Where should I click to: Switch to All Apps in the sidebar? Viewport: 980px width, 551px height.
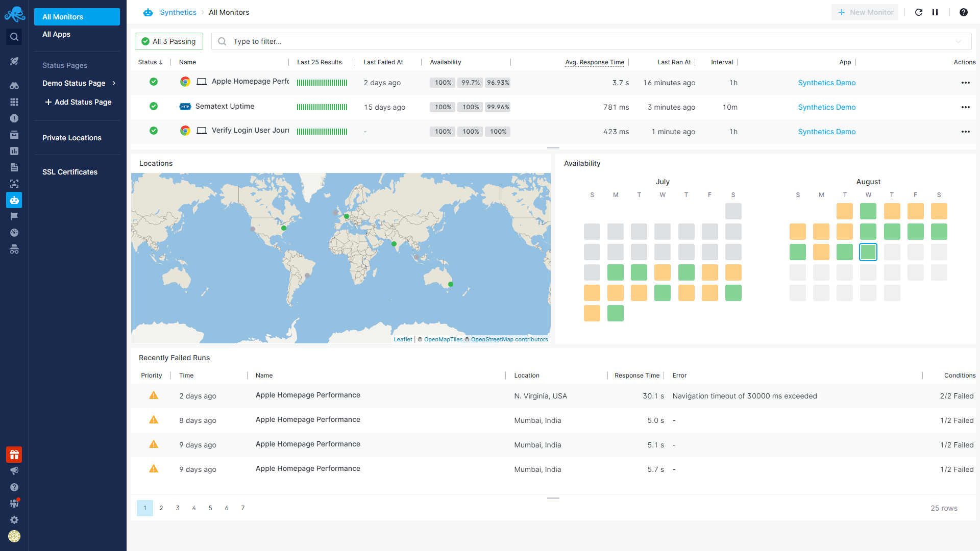(56, 34)
